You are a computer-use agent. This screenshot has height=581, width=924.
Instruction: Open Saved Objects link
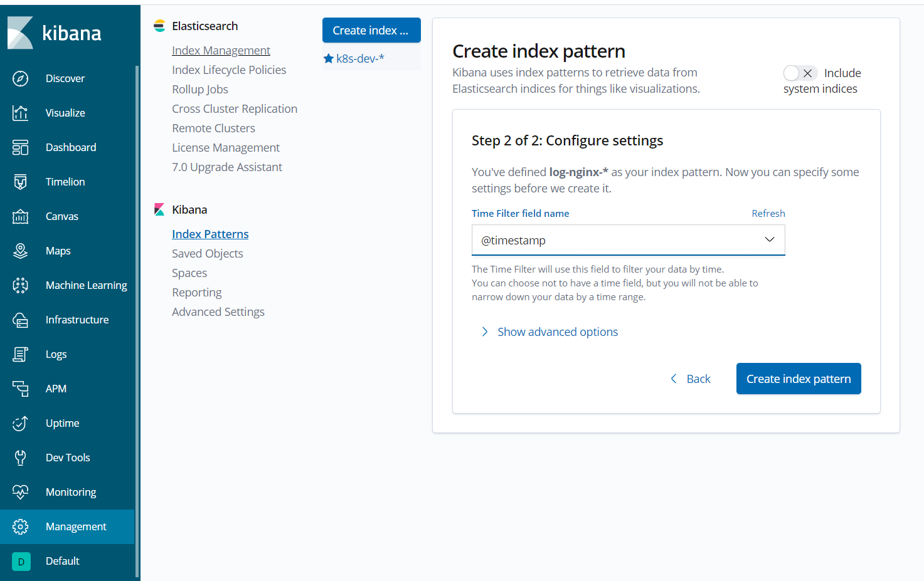(x=208, y=253)
